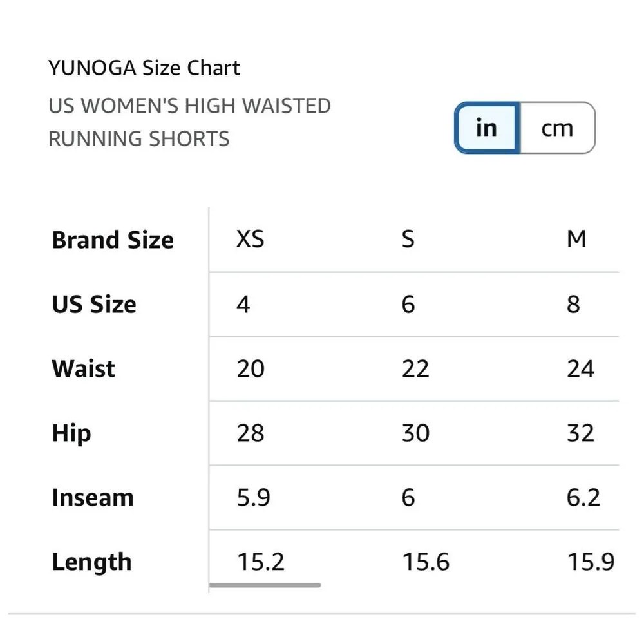Click the Inseam row label
This screenshot has height=644, width=644.
(92, 497)
